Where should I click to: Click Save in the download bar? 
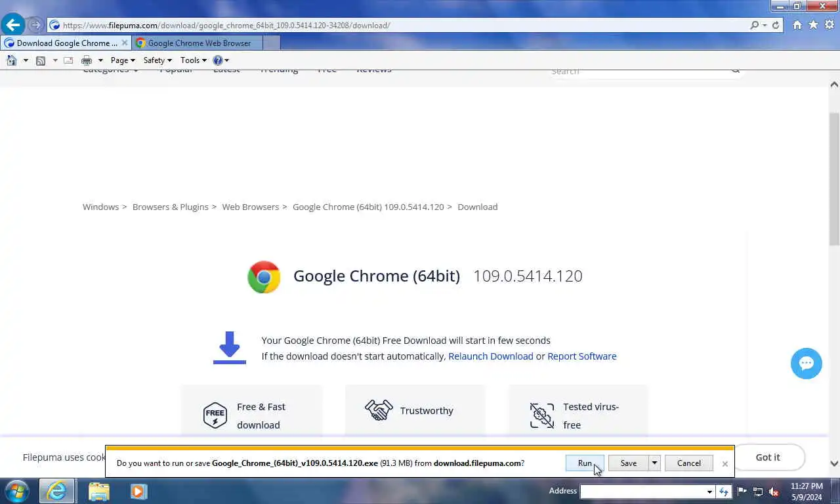[x=628, y=463]
